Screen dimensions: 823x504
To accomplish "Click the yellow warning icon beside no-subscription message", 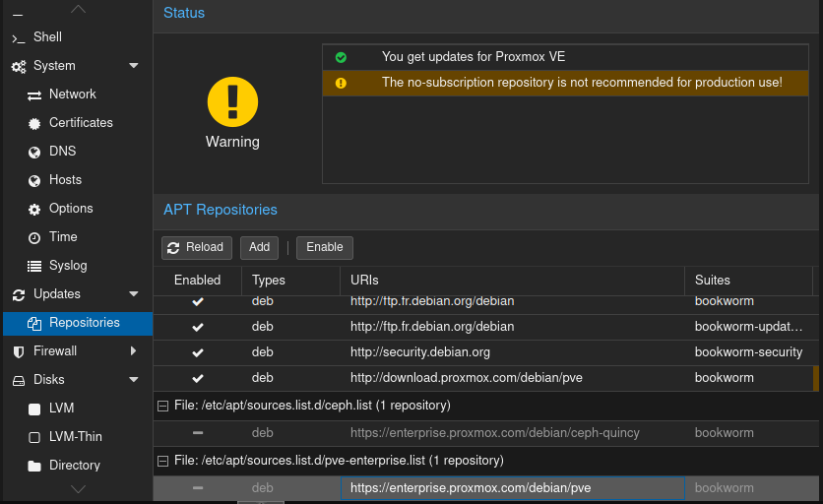I will coord(341,83).
